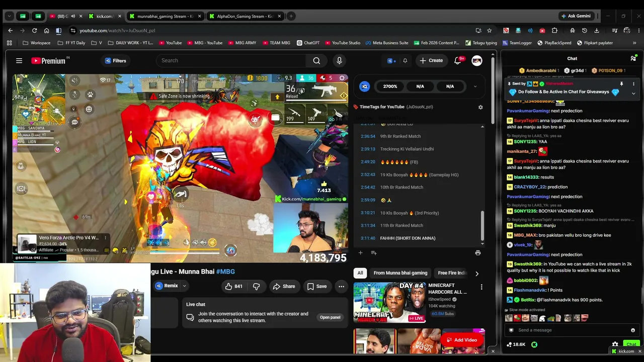Save the video to a playlist
Viewport: 644px width, 362px height.
(317, 286)
